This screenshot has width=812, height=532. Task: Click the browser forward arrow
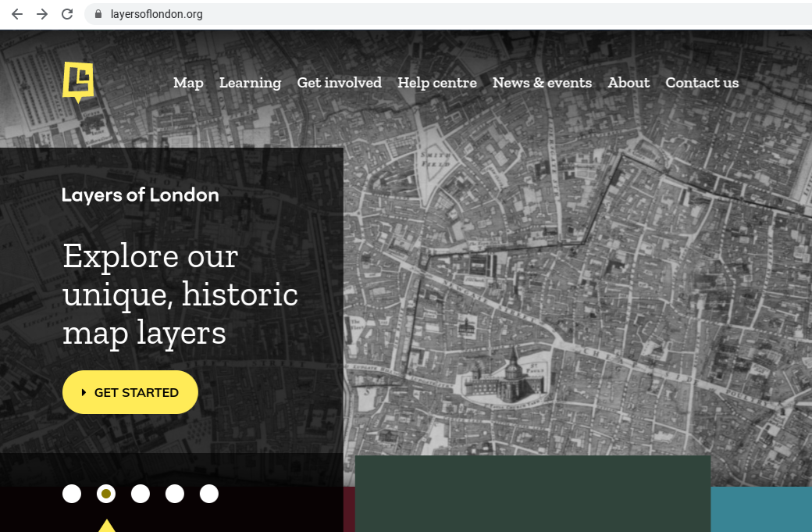pyautogui.click(x=42, y=14)
